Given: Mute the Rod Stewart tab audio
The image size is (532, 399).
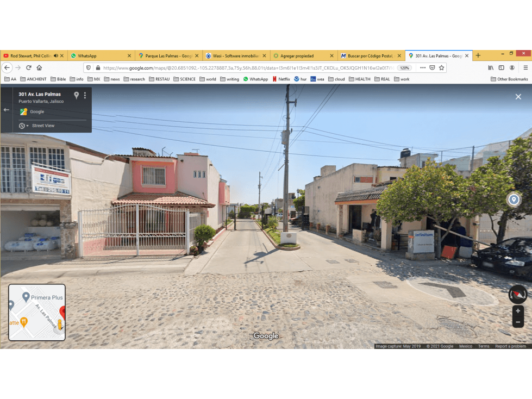Looking at the screenshot, I should (x=56, y=55).
